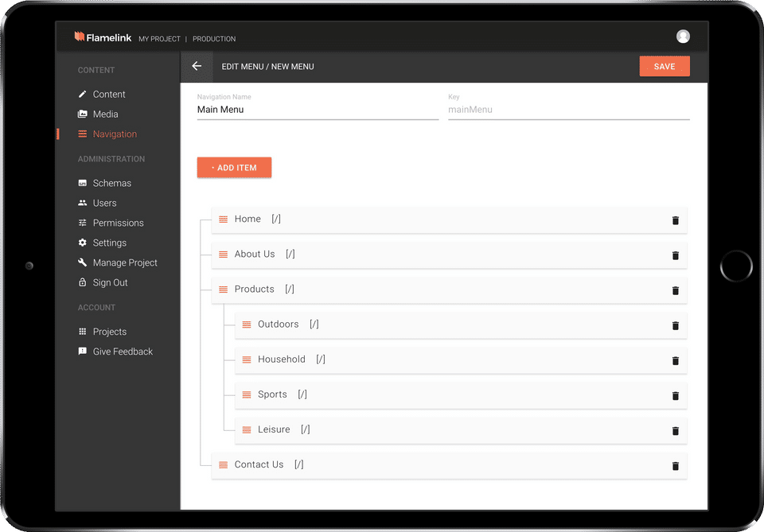The height and width of the screenshot is (532, 764).
Task: Click the Users people icon
Action: pyautogui.click(x=82, y=203)
